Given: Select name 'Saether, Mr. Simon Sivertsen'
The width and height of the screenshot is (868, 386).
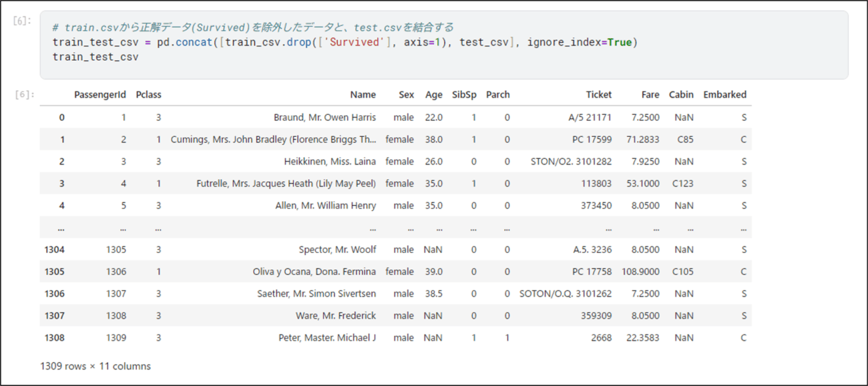Looking at the screenshot, I should coord(316,294).
